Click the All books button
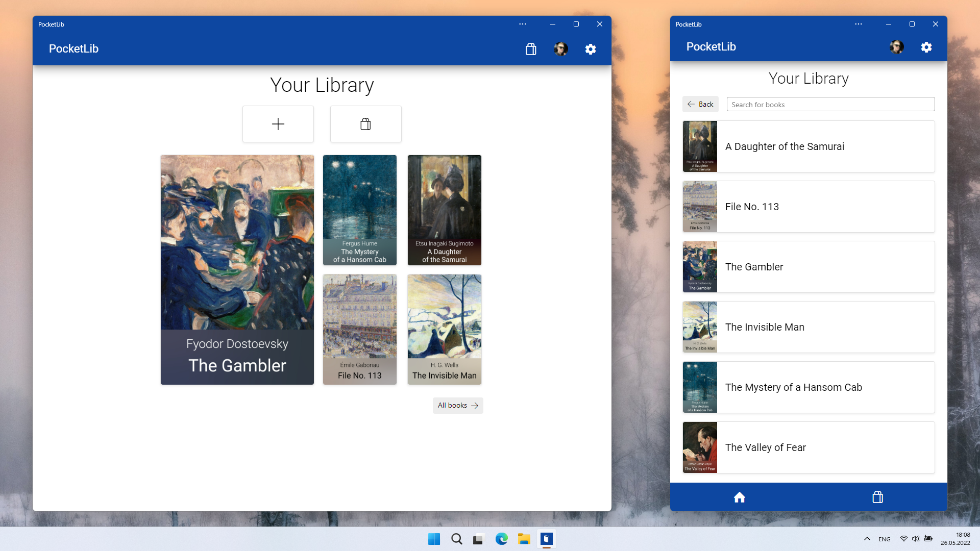This screenshot has width=980, height=551. coord(458,406)
